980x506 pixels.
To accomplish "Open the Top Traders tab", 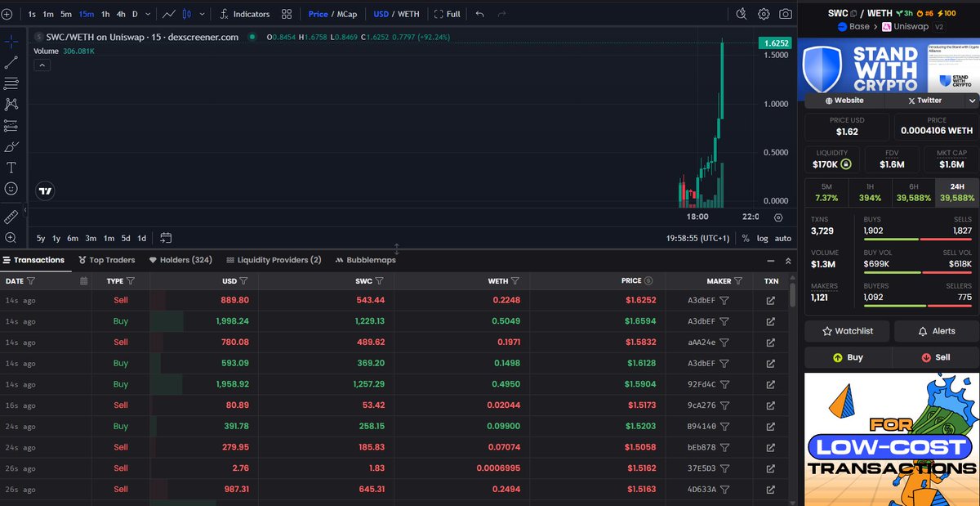I will click(106, 260).
